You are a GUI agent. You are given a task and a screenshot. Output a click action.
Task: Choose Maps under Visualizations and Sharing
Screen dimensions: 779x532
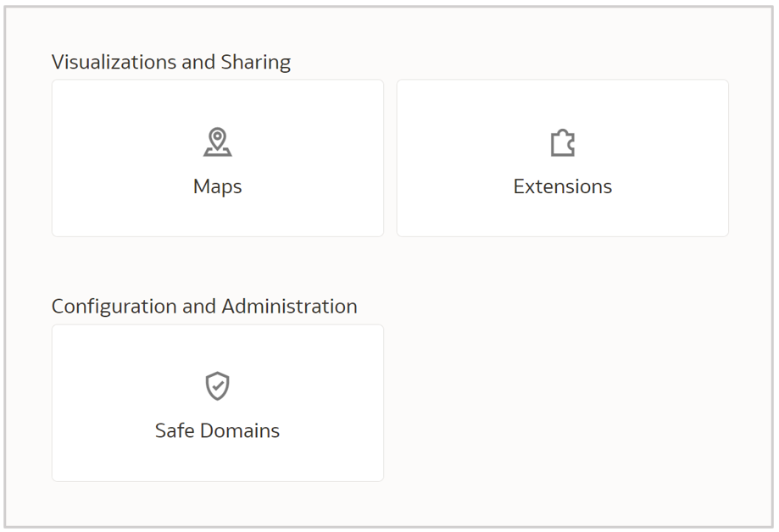(x=218, y=158)
